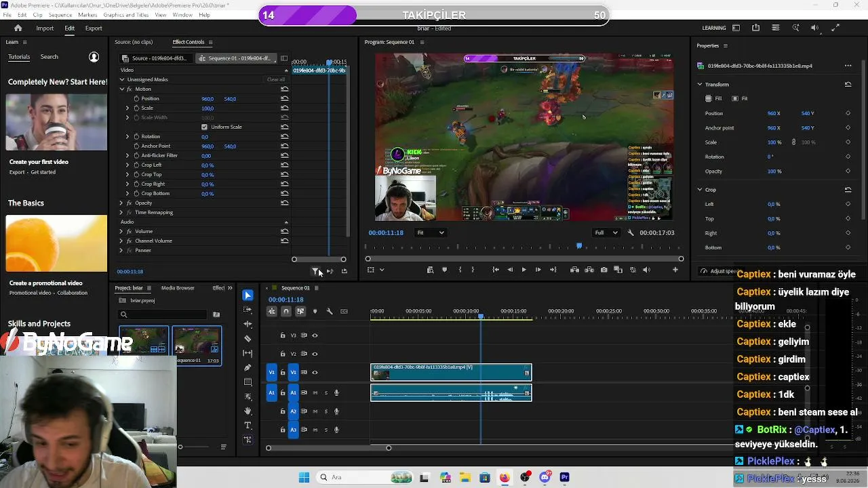Image resolution: width=868 pixels, height=488 pixels.
Task: Collapse the Transform section in Properties
Action: tap(700, 84)
